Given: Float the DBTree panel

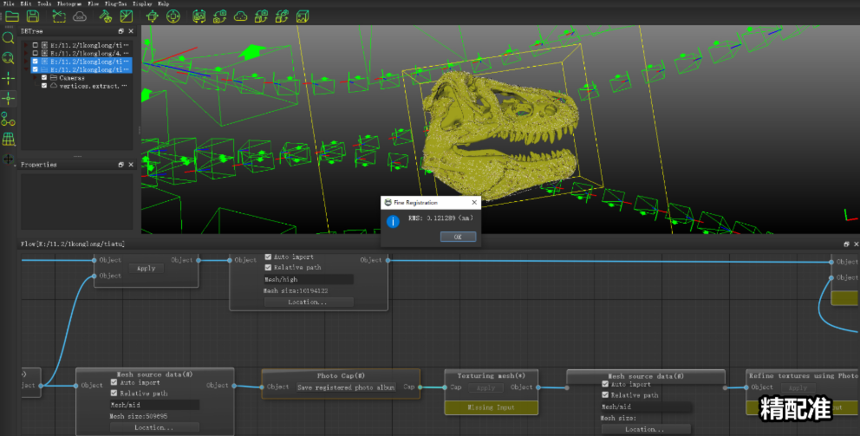Looking at the screenshot, I should pyautogui.click(x=121, y=31).
